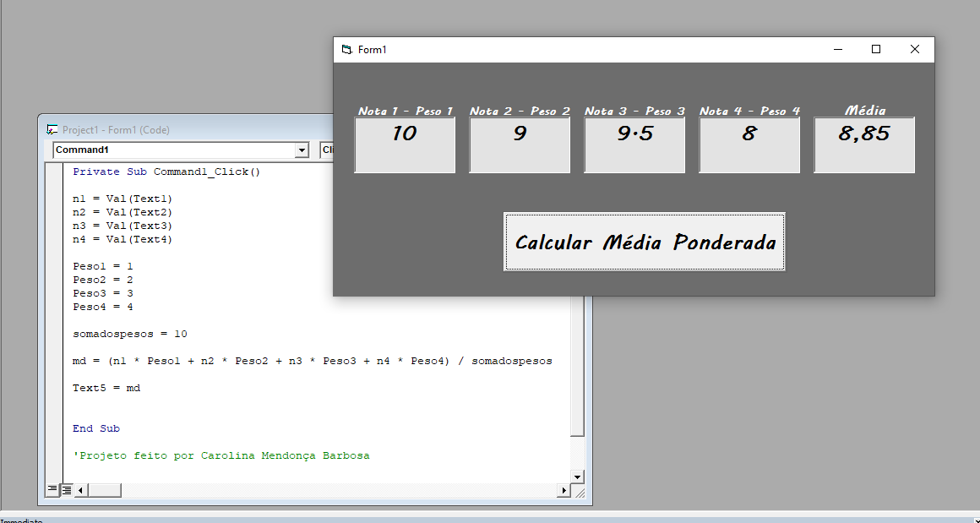Click the horizontal scrollbar right arrow

564,490
